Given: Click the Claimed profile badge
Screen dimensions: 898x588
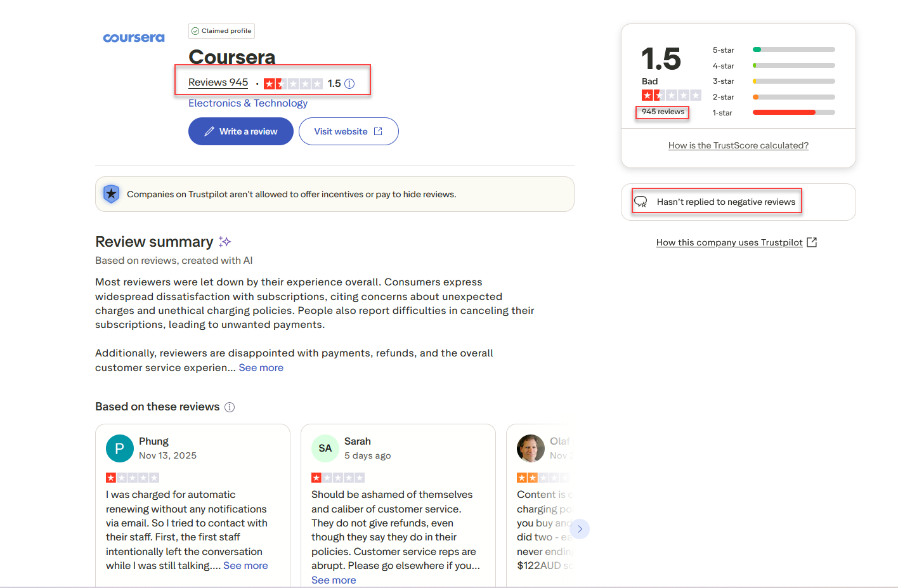Looking at the screenshot, I should tap(221, 31).
